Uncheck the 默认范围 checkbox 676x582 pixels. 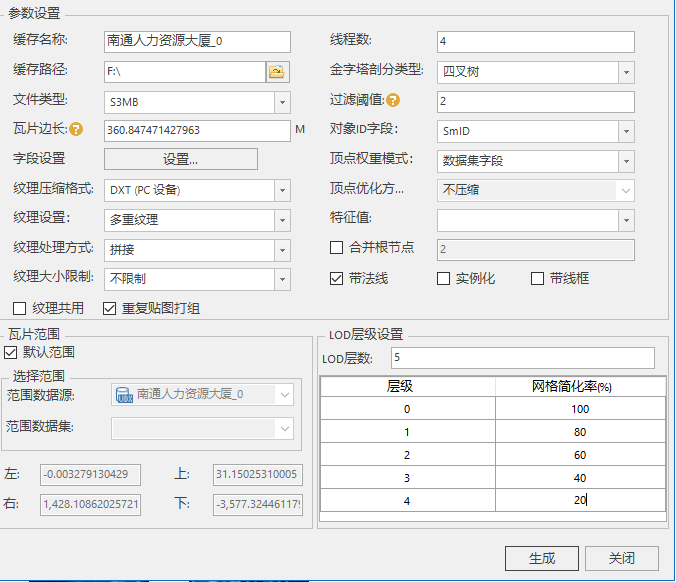11,353
